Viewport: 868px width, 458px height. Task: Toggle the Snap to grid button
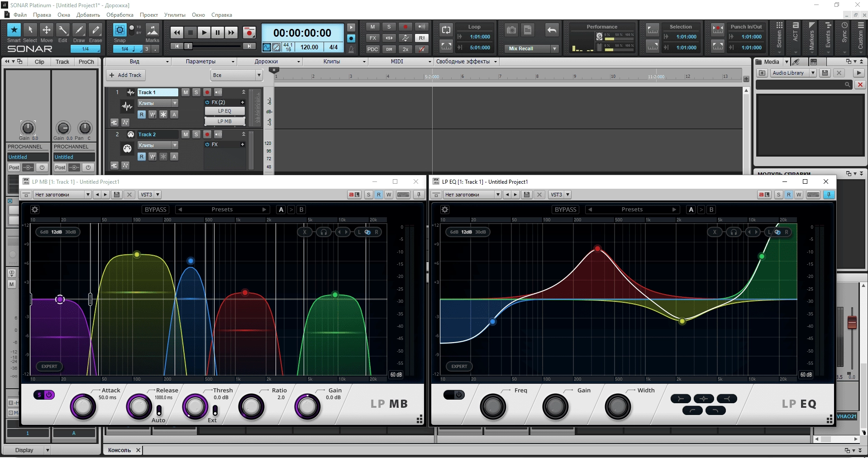click(119, 30)
